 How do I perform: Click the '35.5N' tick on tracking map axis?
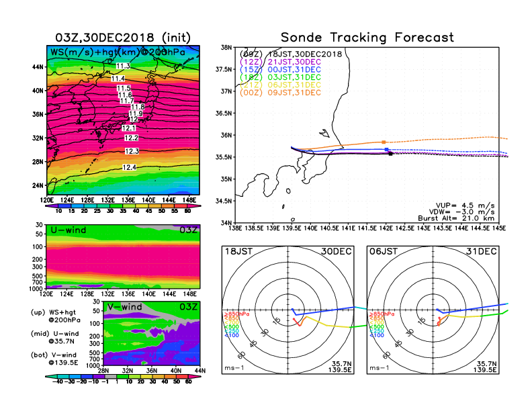(x=224, y=157)
